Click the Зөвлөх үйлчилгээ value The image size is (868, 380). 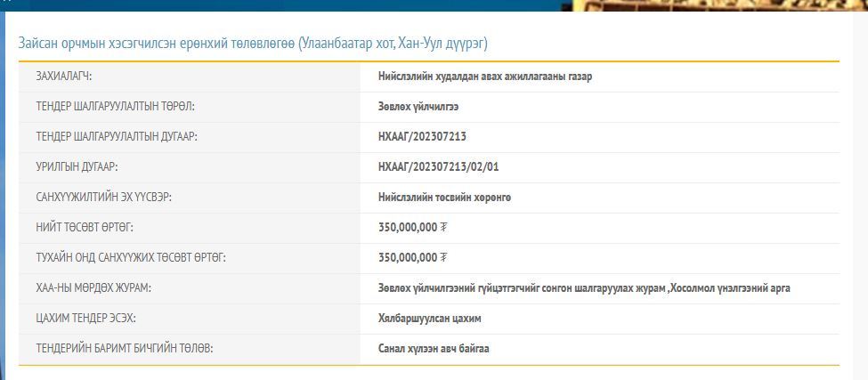(x=418, y=107)
